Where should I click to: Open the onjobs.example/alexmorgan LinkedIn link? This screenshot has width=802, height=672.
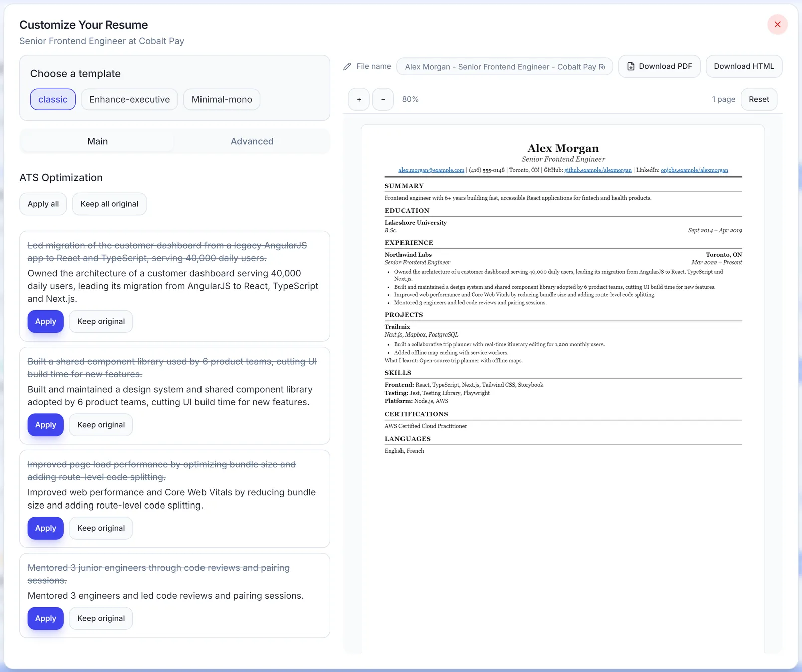[694, 170]
